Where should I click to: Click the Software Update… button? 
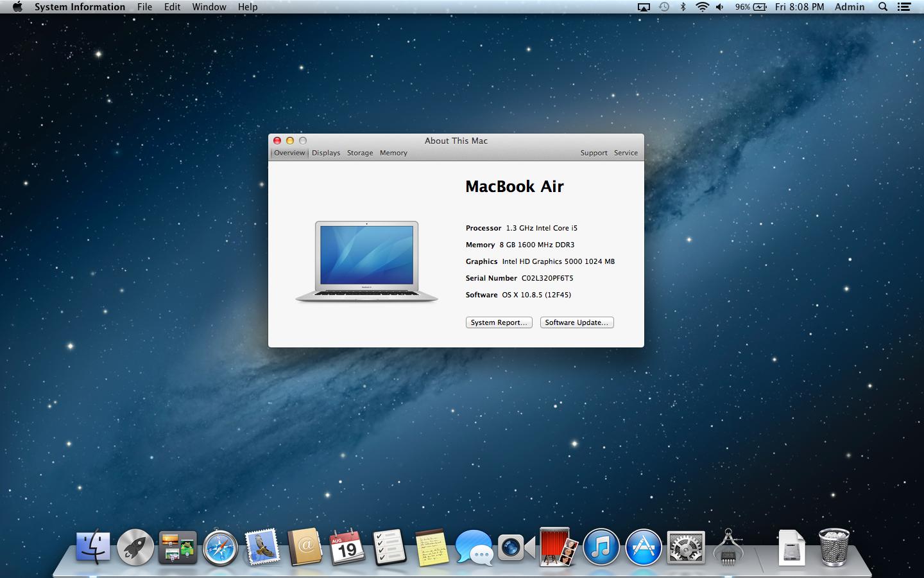pyautogui.click(x=577, y=322)
